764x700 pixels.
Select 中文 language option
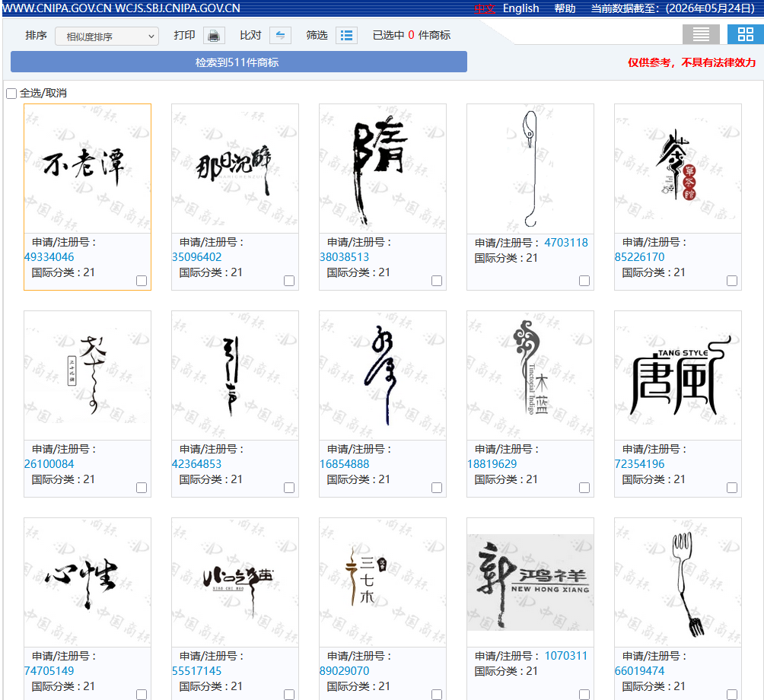pos(485,8)
